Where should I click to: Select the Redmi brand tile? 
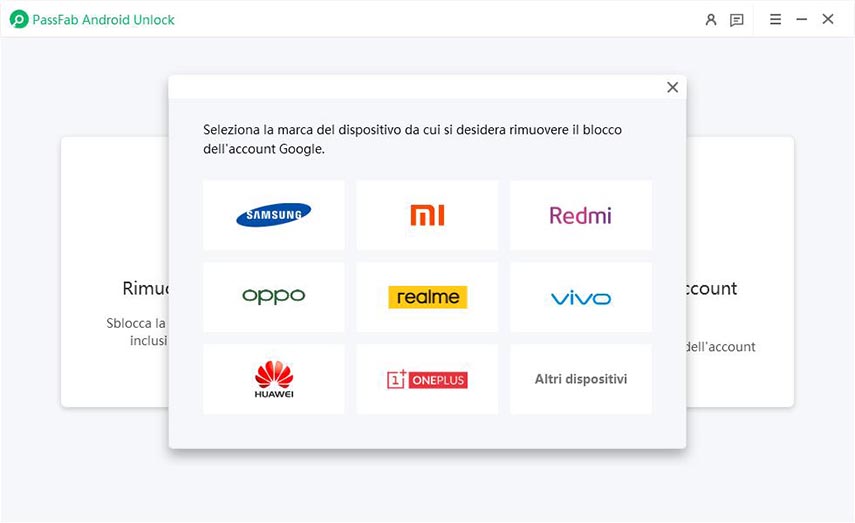tap(580, 215)
